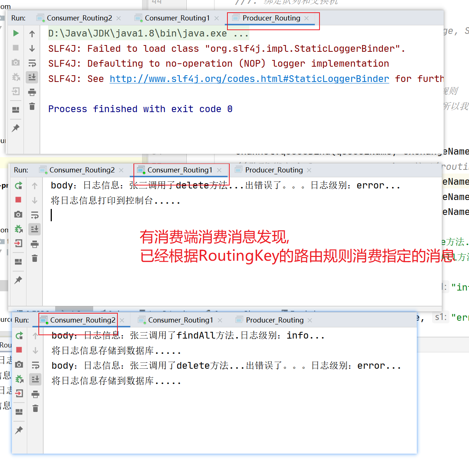Open layout restore icon in top Run panel
The image size is (469, 476).
[16, 110]
